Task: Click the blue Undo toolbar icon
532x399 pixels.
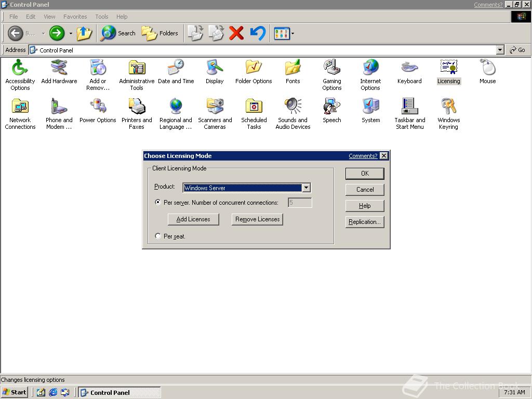Action: 258,33
